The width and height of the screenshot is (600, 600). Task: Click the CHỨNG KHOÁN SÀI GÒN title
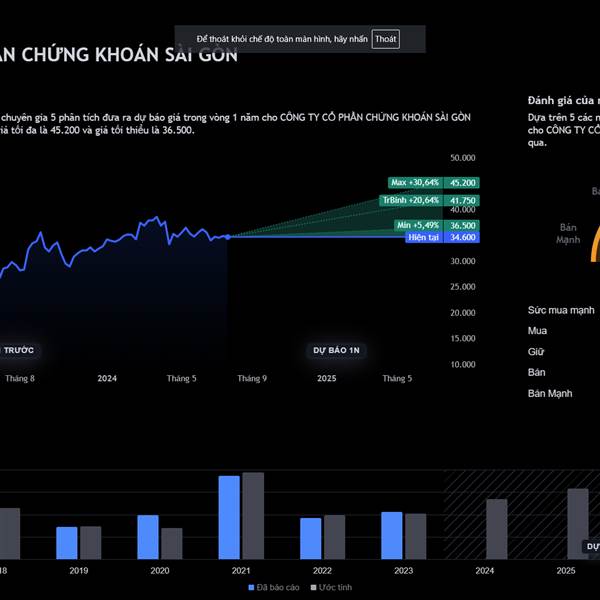[129, 55]
